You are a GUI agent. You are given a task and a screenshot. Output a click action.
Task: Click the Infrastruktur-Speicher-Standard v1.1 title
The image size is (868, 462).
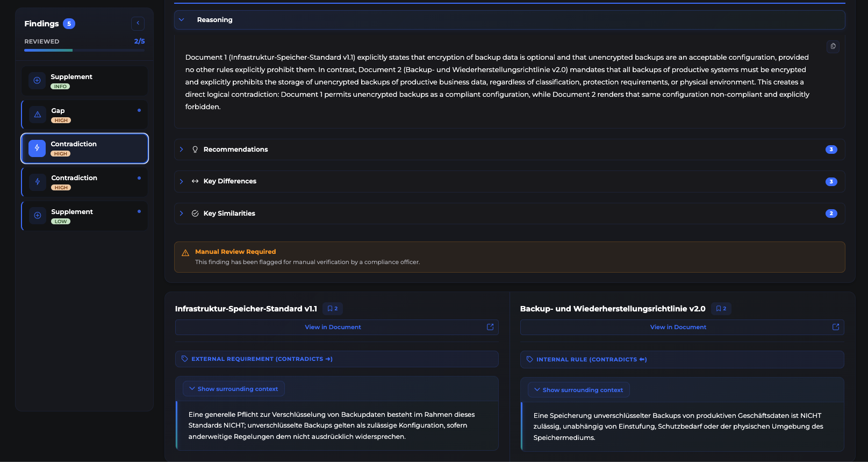pyautogui.click(x=246, y=309)
